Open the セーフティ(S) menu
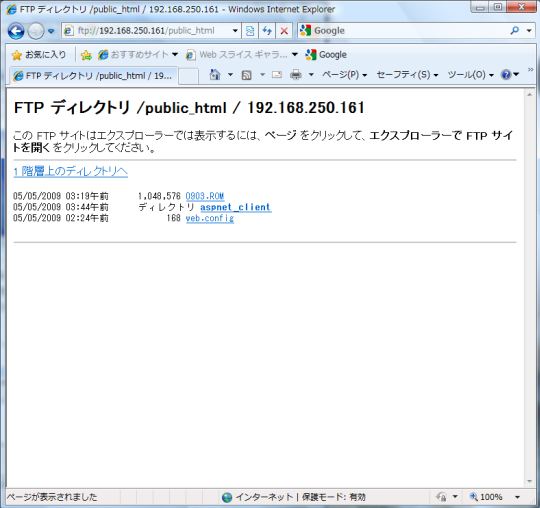This screenshot has height=508, width=540. (x=407, y=75)
